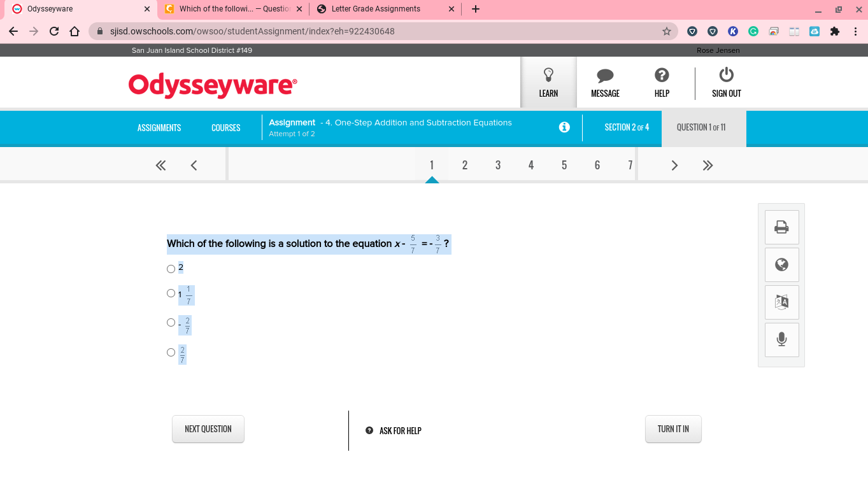Click the print icon in side panel
The height and width of the screenshot is (487, 868).
[x=781, y=227]
